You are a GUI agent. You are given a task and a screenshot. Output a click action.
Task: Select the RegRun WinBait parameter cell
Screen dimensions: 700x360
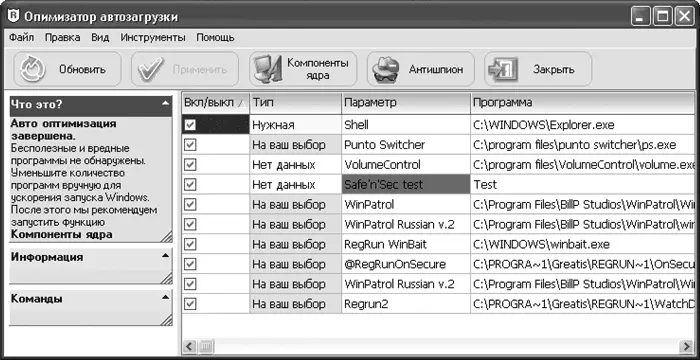click(x=406, y=244)
